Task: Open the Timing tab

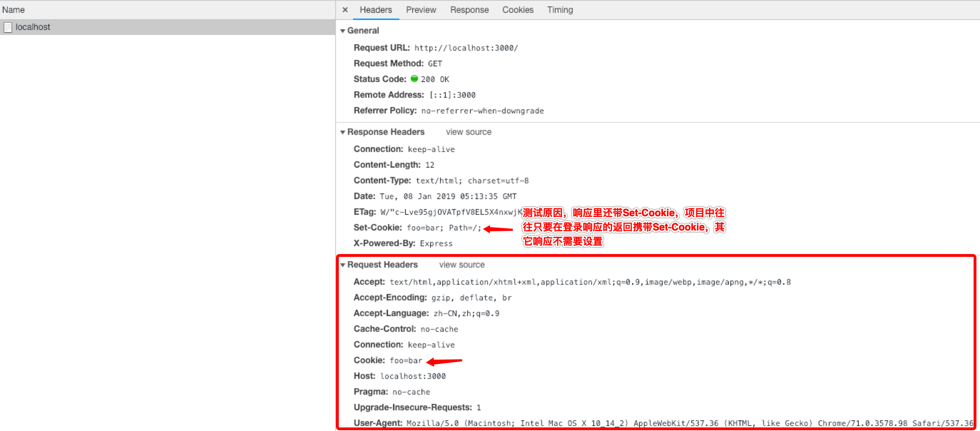Action: click(x=560, y=10)
